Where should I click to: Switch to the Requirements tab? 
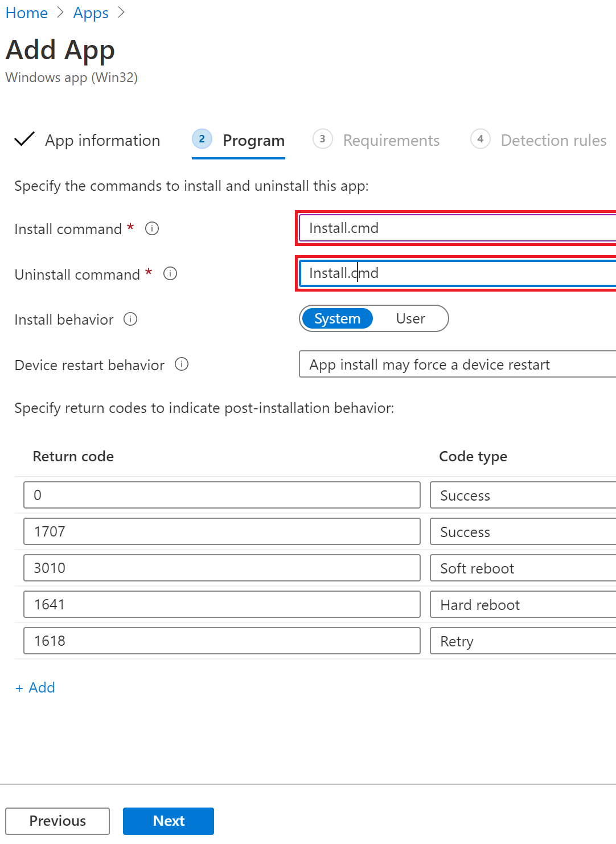pos(391,140)
